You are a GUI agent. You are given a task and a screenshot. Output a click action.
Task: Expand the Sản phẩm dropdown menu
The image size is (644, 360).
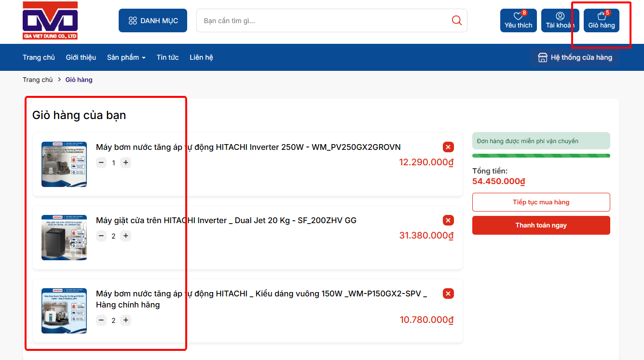[126, 57]
